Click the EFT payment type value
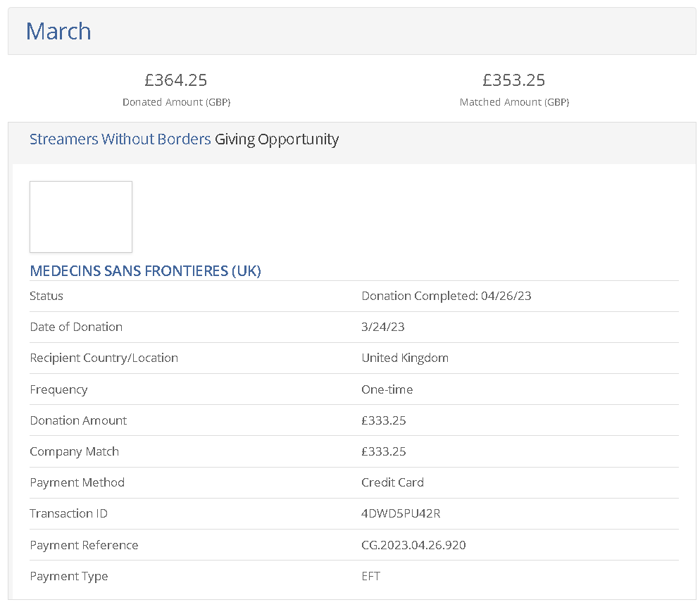 coord(370,576)
